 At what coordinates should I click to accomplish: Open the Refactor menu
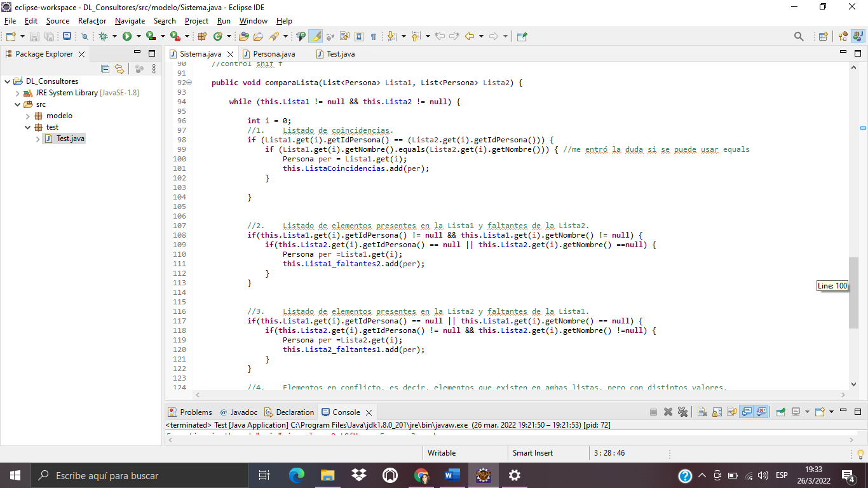[92, 21]
